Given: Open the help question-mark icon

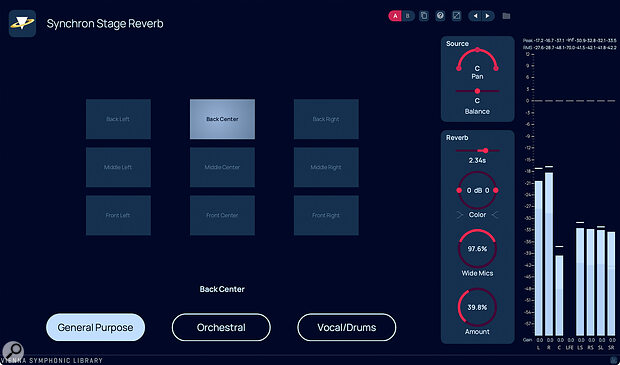Looking at the screenshot, I should 440,16.
